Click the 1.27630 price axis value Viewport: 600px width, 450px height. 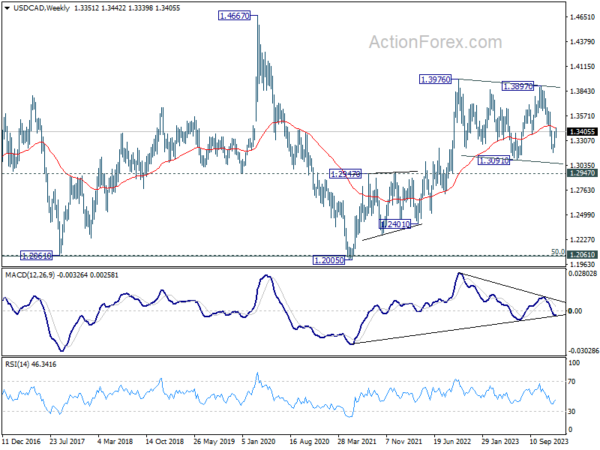pyautogui.click(x=582, y=190)
